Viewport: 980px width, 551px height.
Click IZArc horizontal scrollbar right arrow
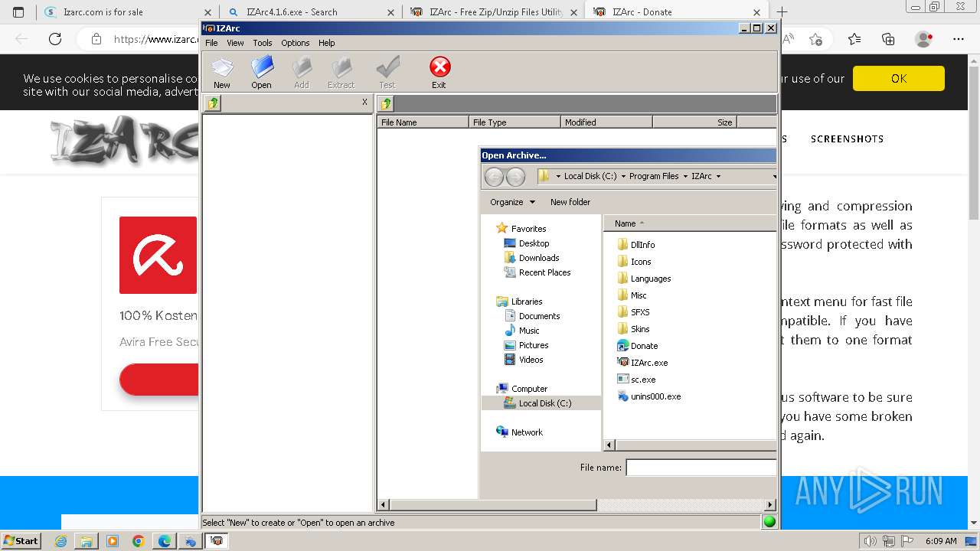[x=770, y=505]
